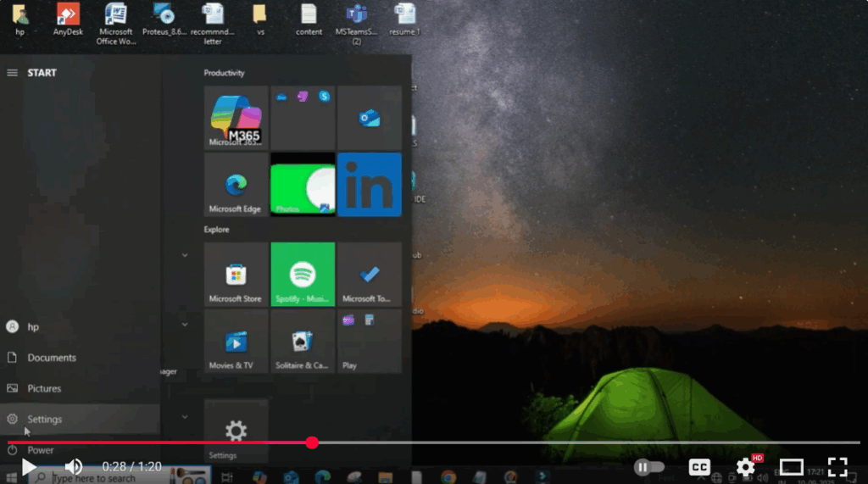This screenshot has width=868, height=484.
Task: Play the video
Action: coord(28,467)
